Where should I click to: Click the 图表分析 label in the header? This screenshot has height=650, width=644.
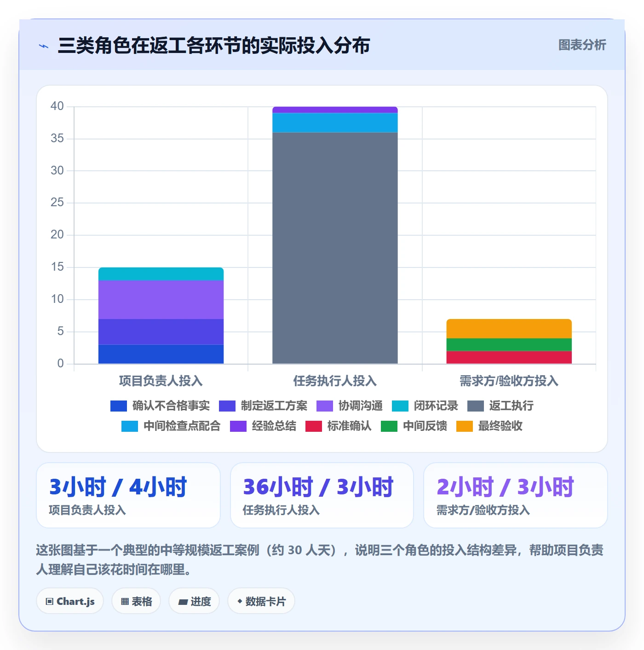point(582,45)
